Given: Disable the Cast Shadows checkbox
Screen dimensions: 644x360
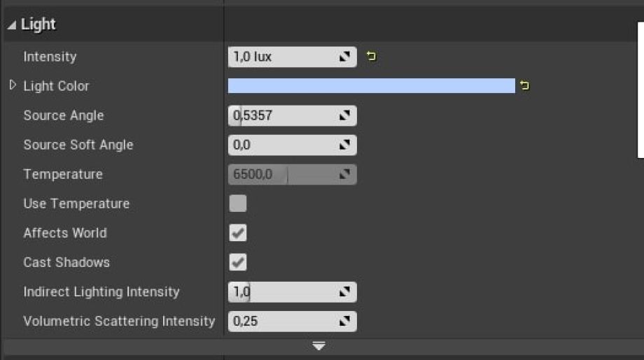Looking at the screenshot, I should 238,262.
